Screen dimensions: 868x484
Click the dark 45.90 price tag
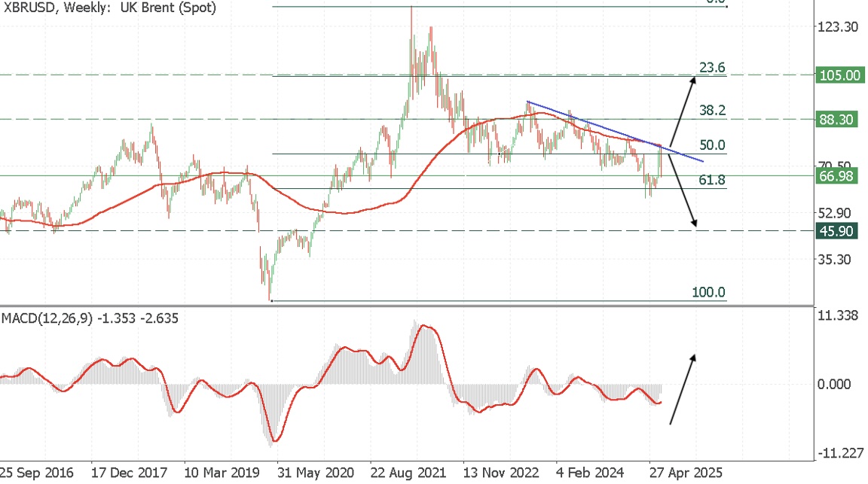839,231
